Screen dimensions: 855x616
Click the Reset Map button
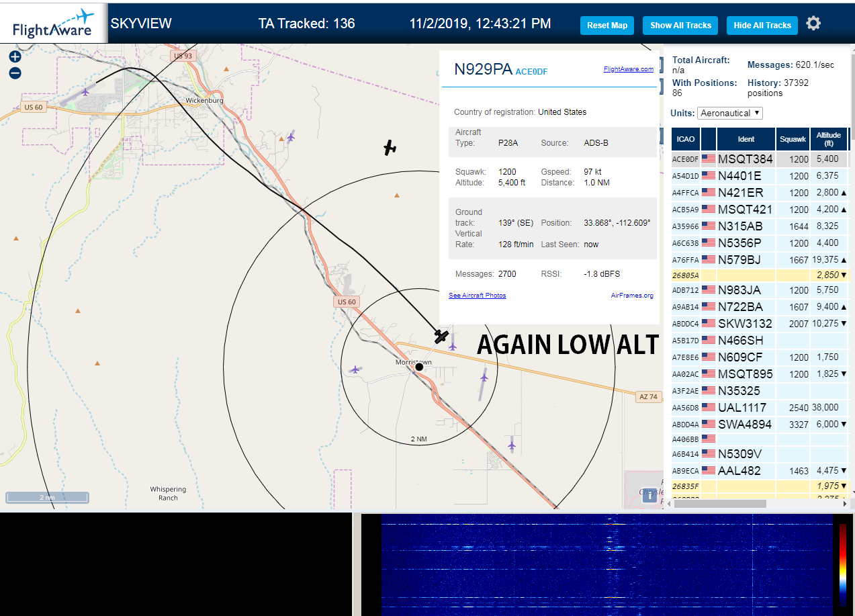click(x=607, y=26)
